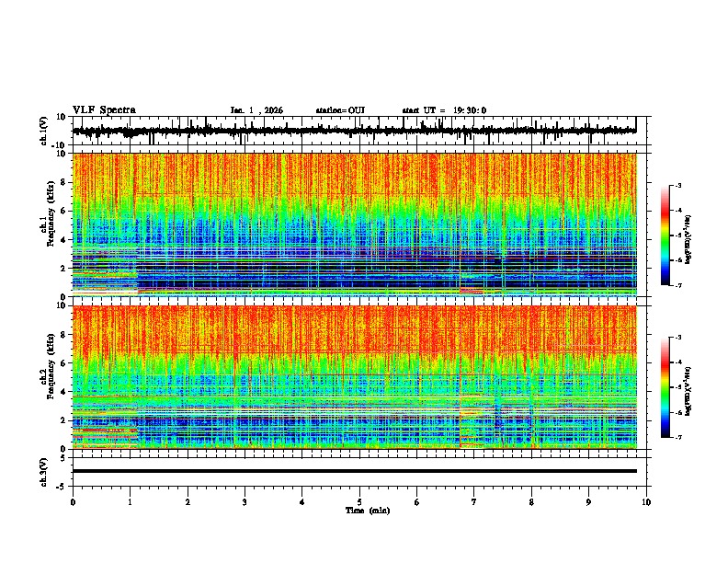Click the ch.2 frequency axis "8" tick label

coord(63,335)
